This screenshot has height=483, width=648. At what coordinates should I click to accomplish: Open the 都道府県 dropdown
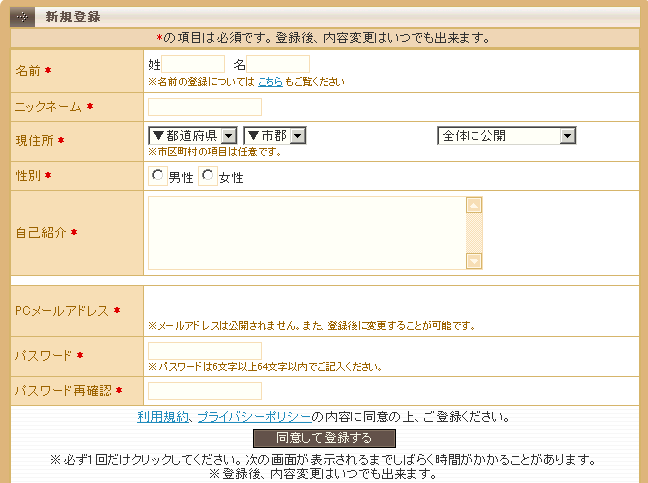193,135
